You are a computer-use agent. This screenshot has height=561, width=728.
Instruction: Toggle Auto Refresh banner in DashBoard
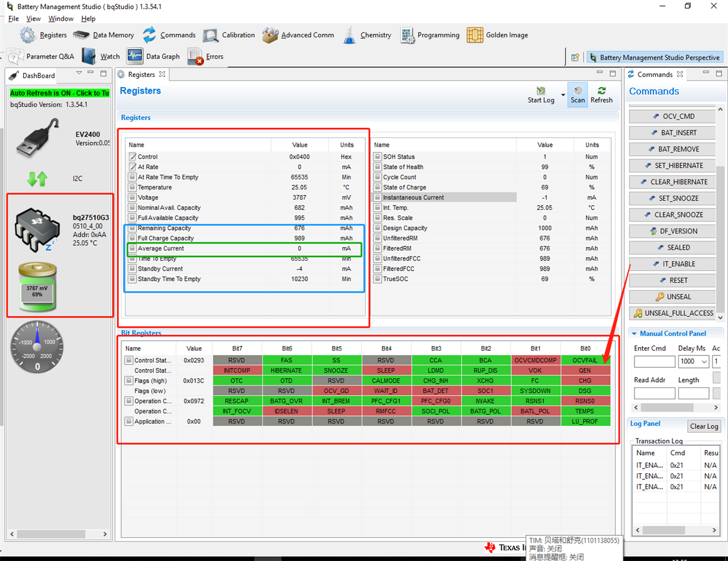point(60,93)
